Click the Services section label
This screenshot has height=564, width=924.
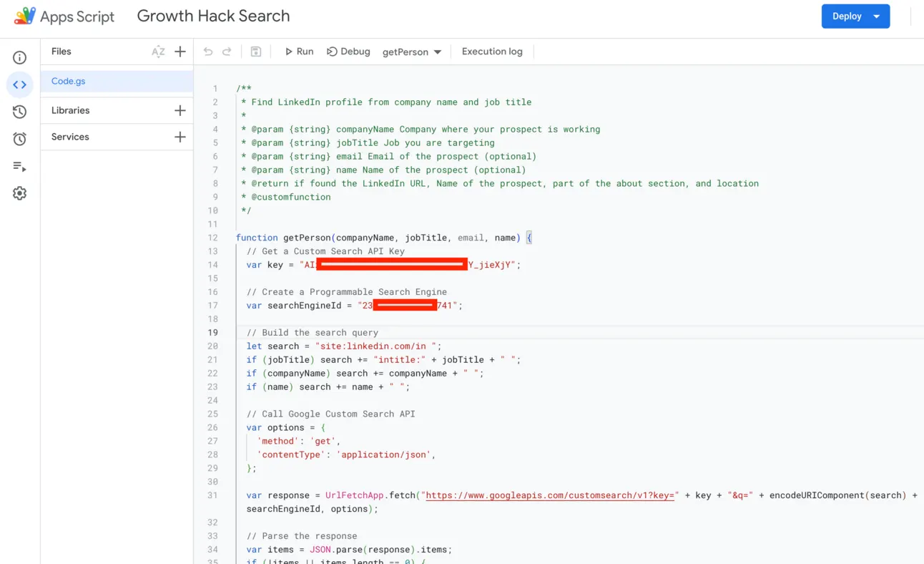coord(70,137)
